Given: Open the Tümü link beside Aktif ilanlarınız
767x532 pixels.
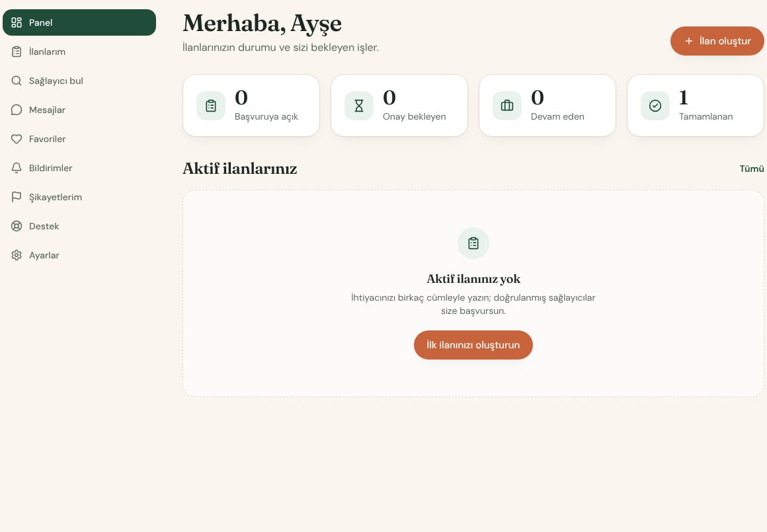Looking at the screenshot, I should click(x=752, y=169).
